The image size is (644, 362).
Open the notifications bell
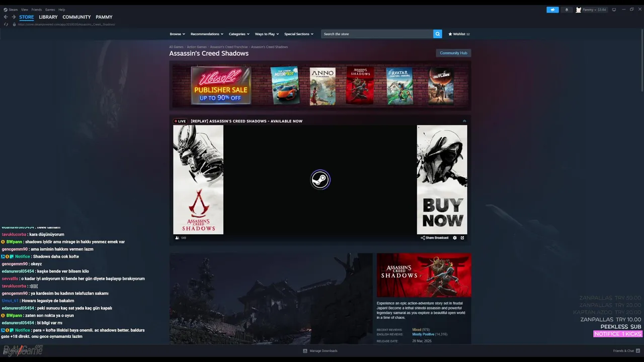[567, 10]
